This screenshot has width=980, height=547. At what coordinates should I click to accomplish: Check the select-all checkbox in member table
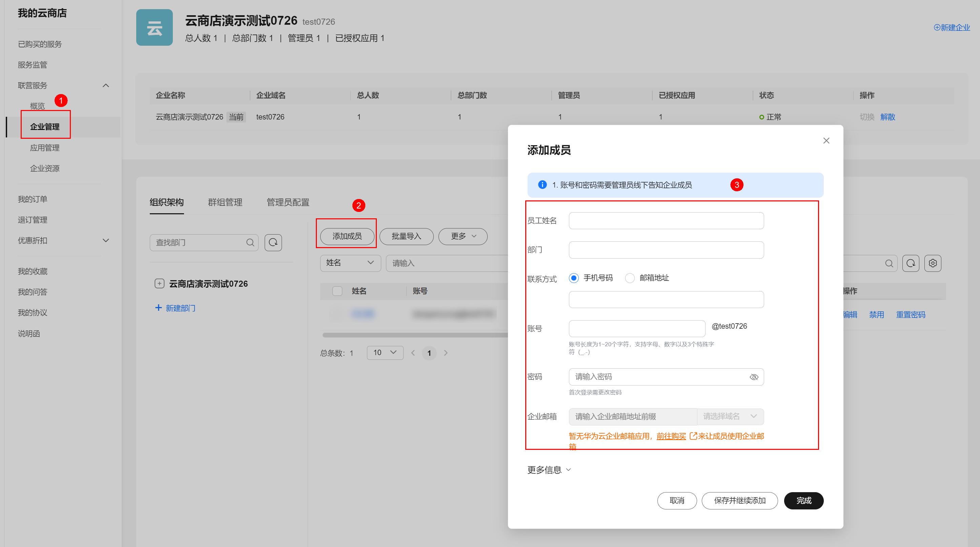[337, 291]
